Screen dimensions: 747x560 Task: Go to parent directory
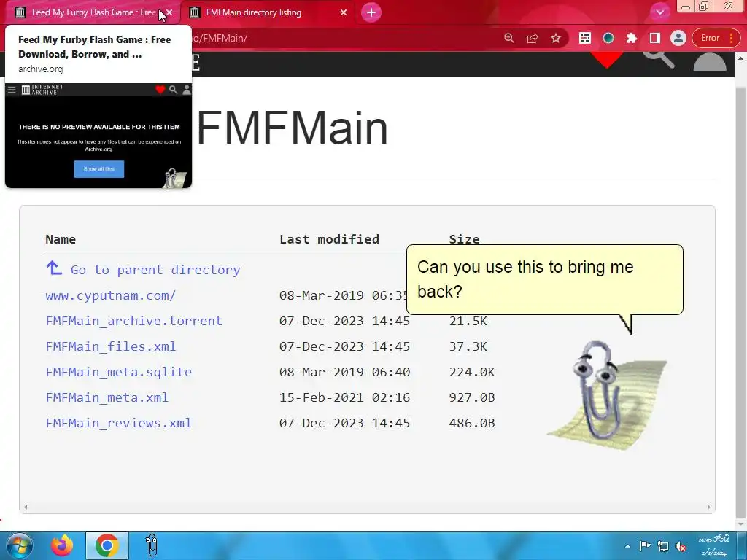tap(155, 270)
